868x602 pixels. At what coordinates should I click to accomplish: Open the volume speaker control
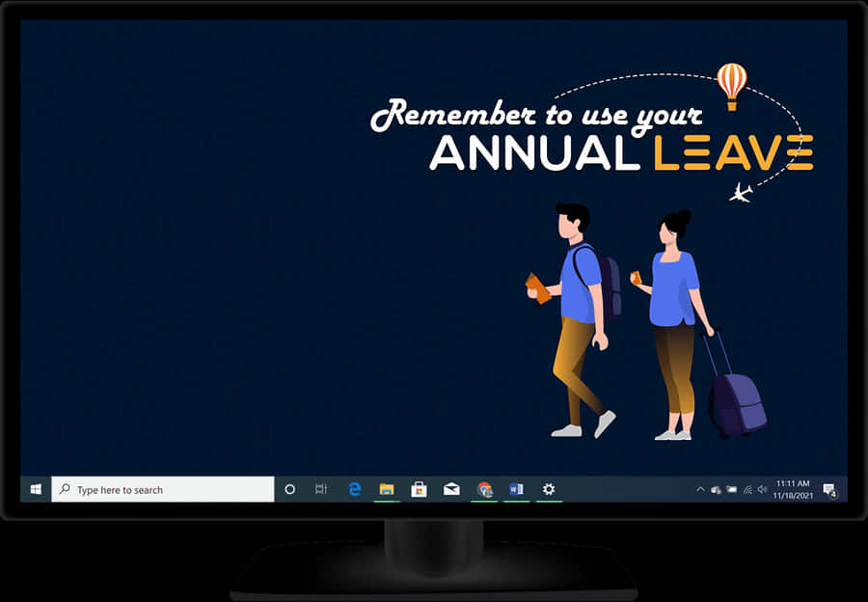[x=762, y=490]
